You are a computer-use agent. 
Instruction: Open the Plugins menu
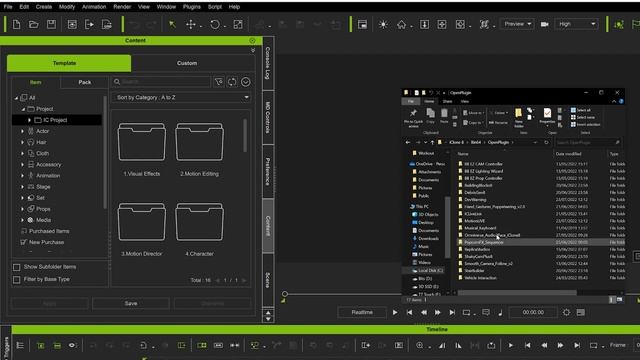pyautogui.click(x=192, y=7)
